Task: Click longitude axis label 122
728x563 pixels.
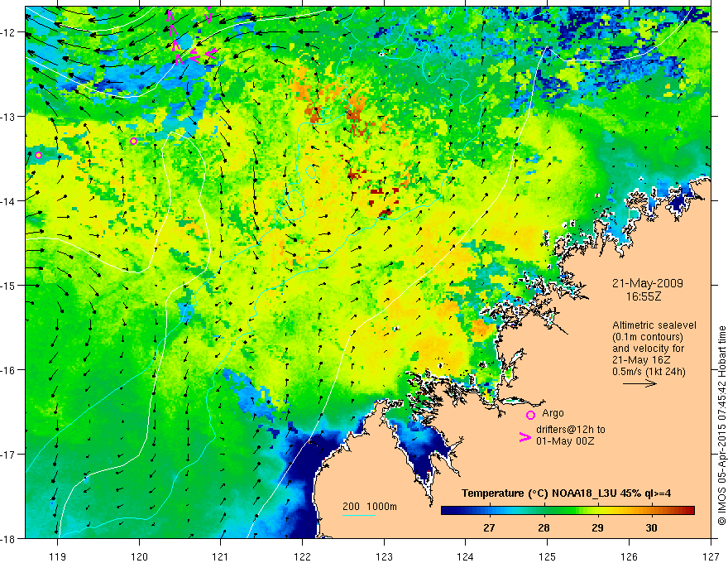Action: (x=302, y=556)
